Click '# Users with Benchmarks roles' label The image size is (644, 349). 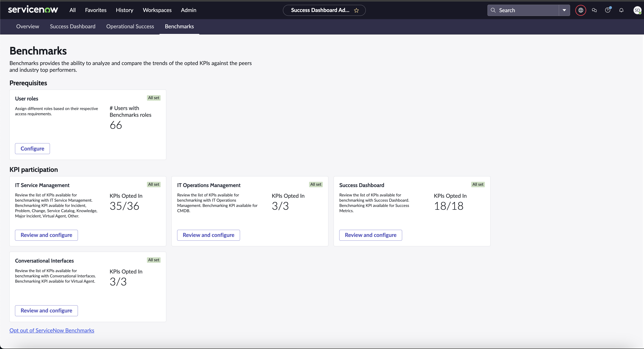(x=130, y=112)
